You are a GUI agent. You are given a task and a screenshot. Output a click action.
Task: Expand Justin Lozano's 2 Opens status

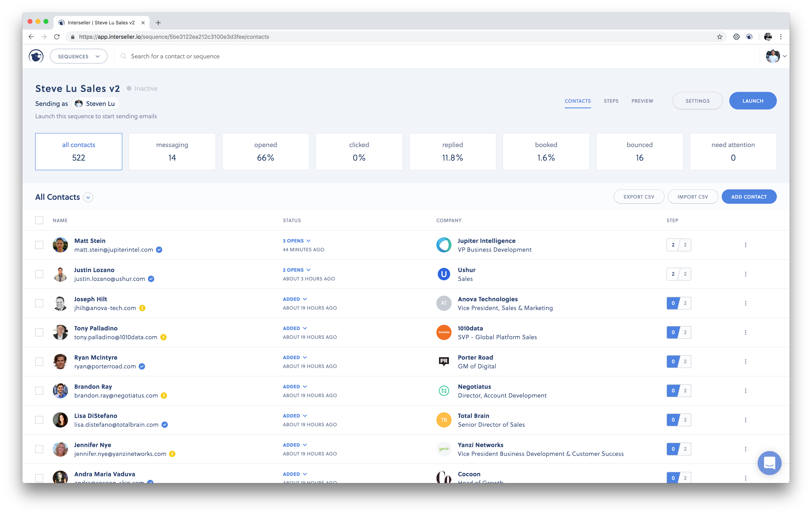coord(297,270)
